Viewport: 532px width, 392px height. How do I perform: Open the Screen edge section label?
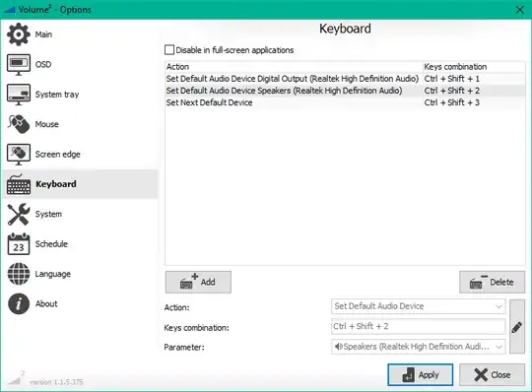tap(58, 155)
